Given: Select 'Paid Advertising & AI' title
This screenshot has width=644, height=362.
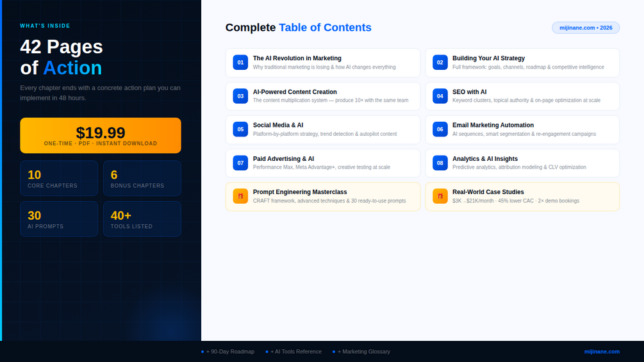Looking at the screenshot, I should coord(283,159).
